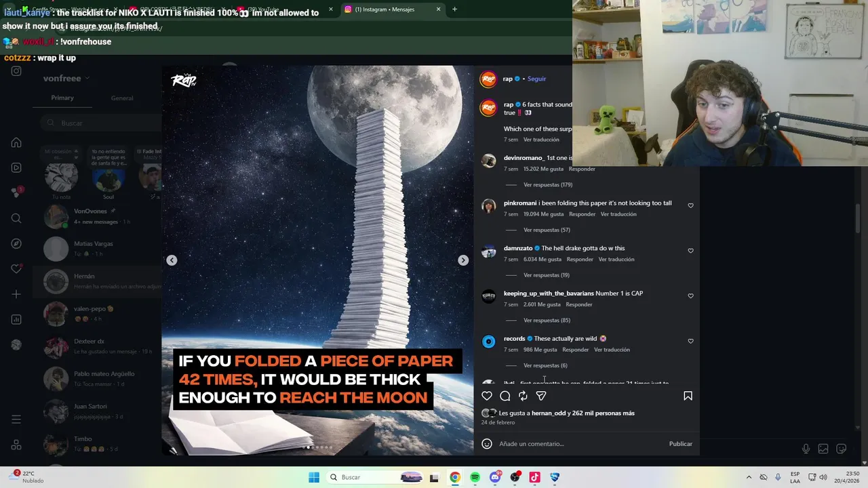Screen dimensions: 868x488
Task: Go to previous slide of the carousel
Action: pos(172,260)
